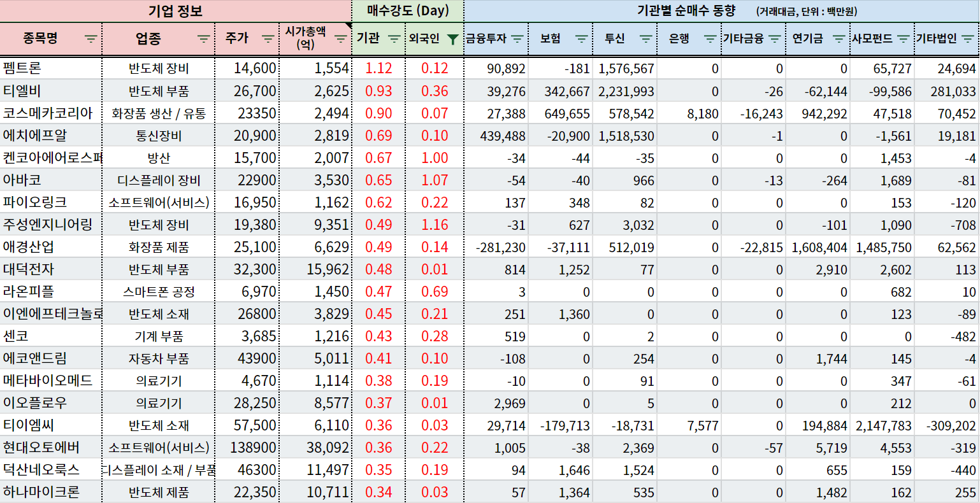The height and width of the screenshot is (503, 980).
Task: Click 기타법인 value 281,033
Action: click(x=948, y=91)
